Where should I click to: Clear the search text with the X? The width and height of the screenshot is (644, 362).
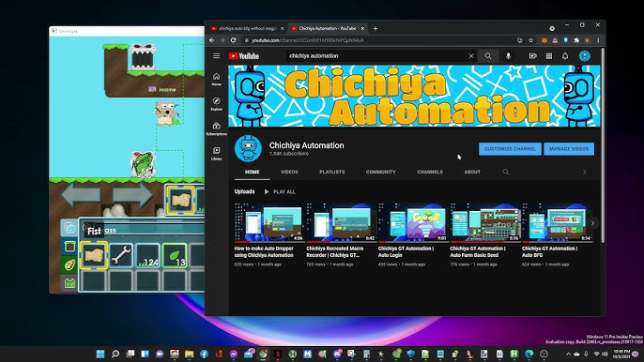pyautogui.click(x=471, y=56)
